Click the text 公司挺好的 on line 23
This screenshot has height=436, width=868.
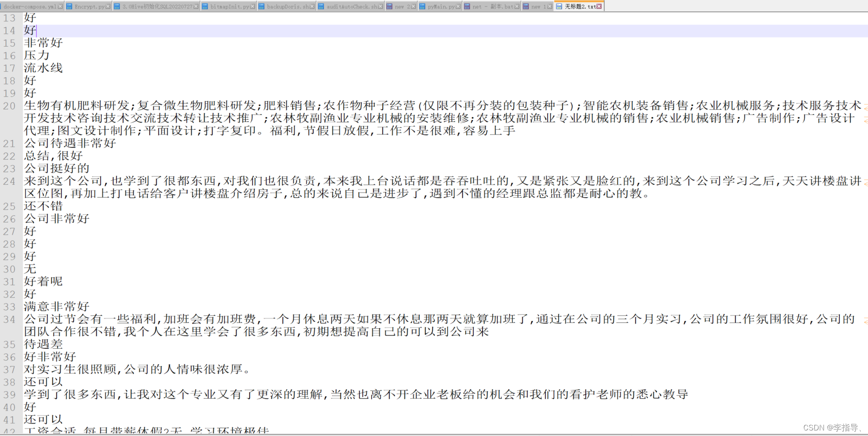[x=57, y=168]
